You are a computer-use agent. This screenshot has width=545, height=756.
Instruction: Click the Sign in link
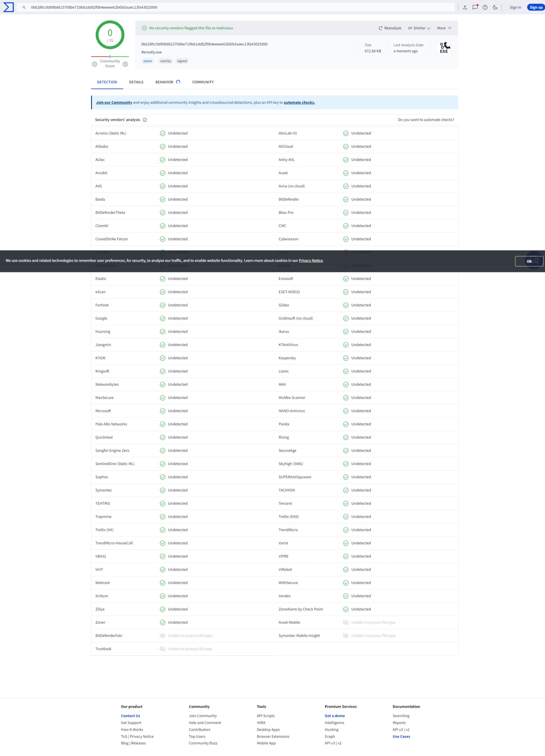[x=515, y=7]
